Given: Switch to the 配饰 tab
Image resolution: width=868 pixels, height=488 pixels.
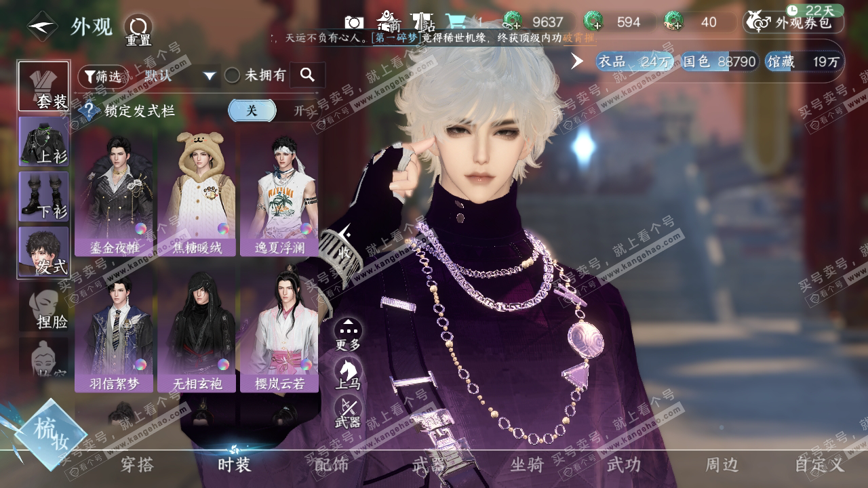Looking at the screenshot, I should pos(332,465).
